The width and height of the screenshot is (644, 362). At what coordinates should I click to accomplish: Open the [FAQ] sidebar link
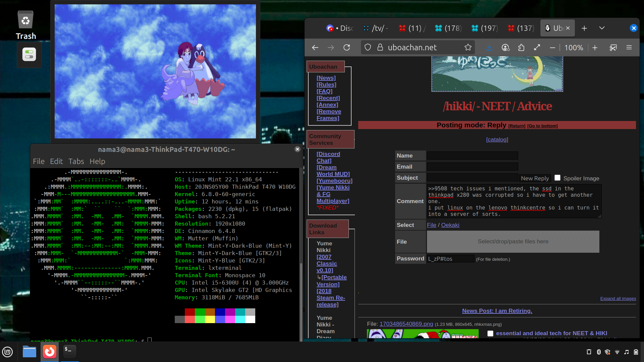click(x=324, y=91)
